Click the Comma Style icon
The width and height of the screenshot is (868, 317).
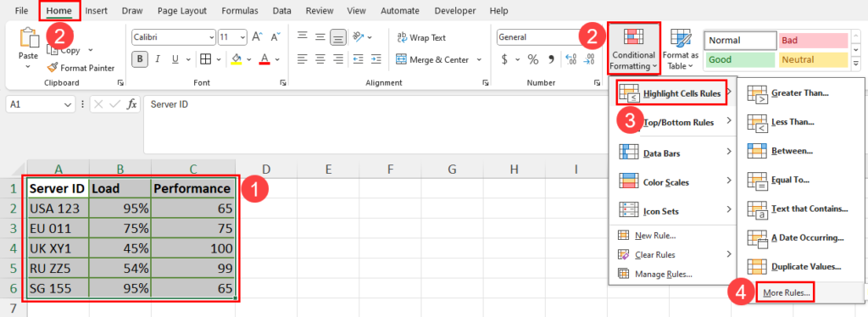pyautogui.click(x=551, y=59)
